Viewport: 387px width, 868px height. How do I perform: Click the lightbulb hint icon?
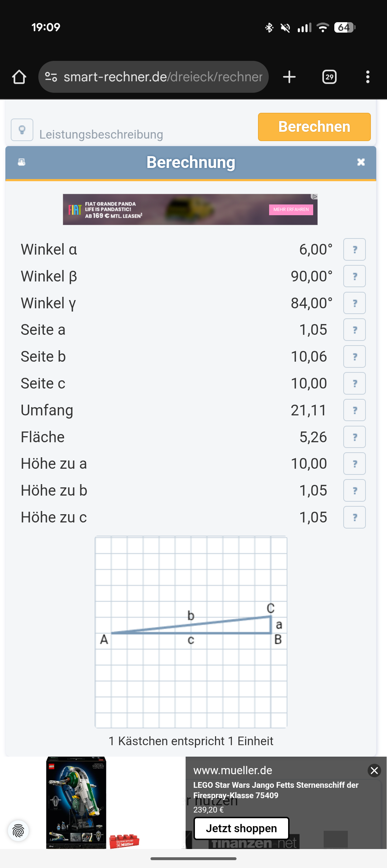[22, 130]
